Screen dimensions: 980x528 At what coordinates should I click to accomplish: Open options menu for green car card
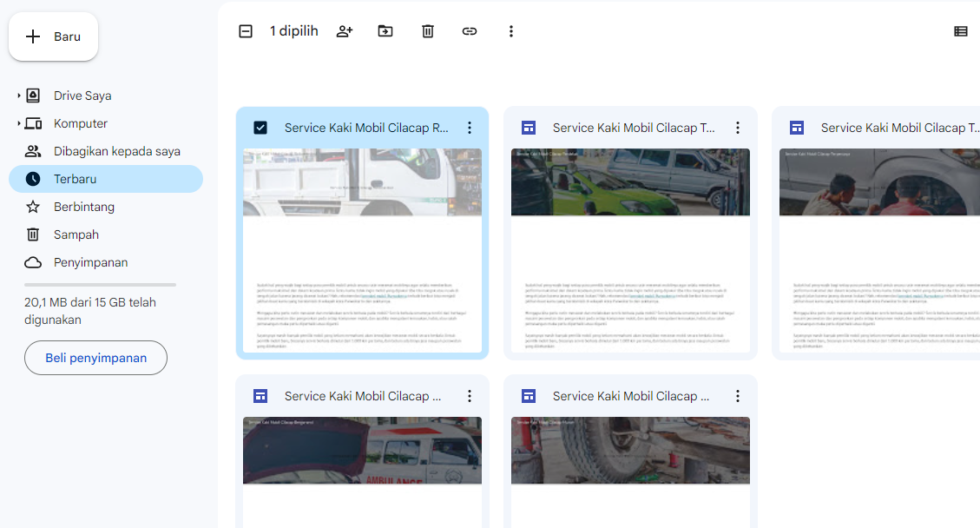click(x=738, y=128)
